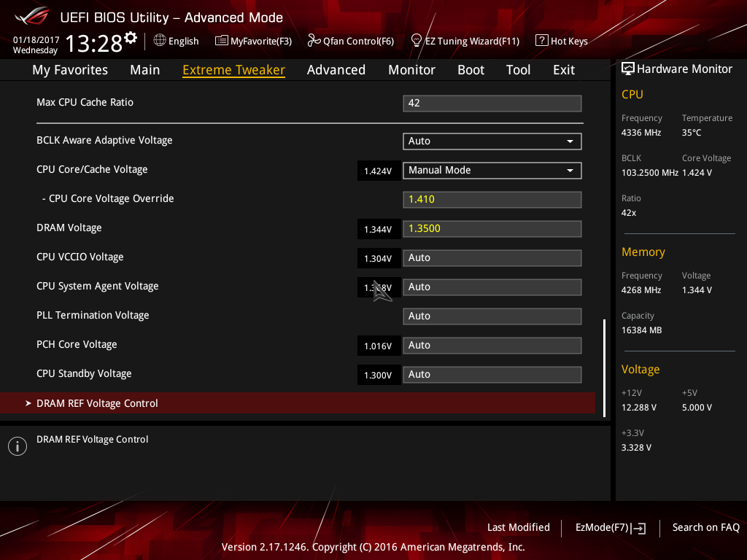The width and height of the screenshot is (747, 560).
Task: Select the DRAM Voltage label
Action: coord(69,228)
